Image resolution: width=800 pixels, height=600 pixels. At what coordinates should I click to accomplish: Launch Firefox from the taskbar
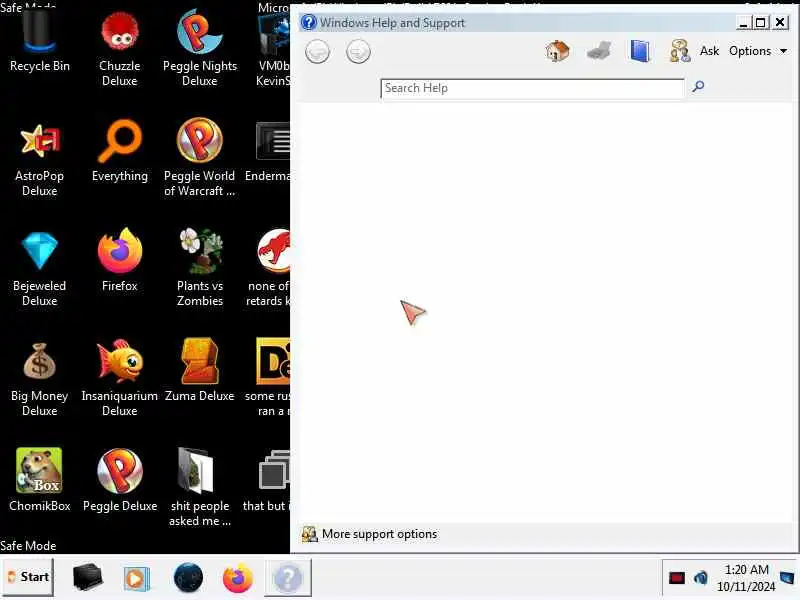(237, 578)
